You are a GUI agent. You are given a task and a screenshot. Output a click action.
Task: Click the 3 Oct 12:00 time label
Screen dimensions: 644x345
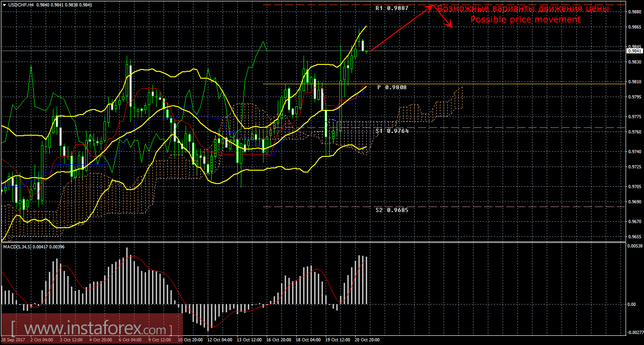[71, 340]
